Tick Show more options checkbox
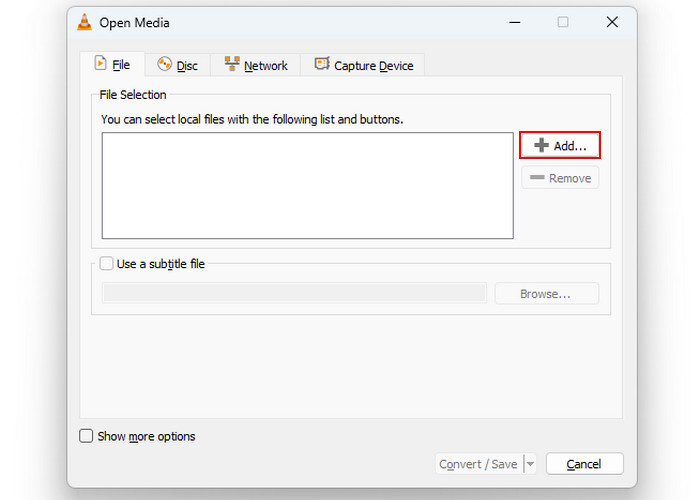700x500 pixels. click(x=86, y=436)
